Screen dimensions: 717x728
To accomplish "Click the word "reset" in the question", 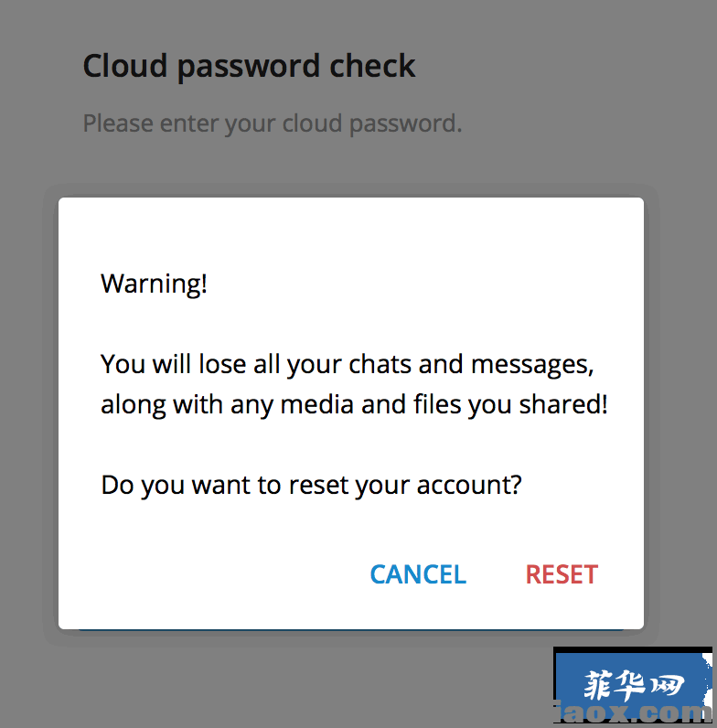I will 318,485.
